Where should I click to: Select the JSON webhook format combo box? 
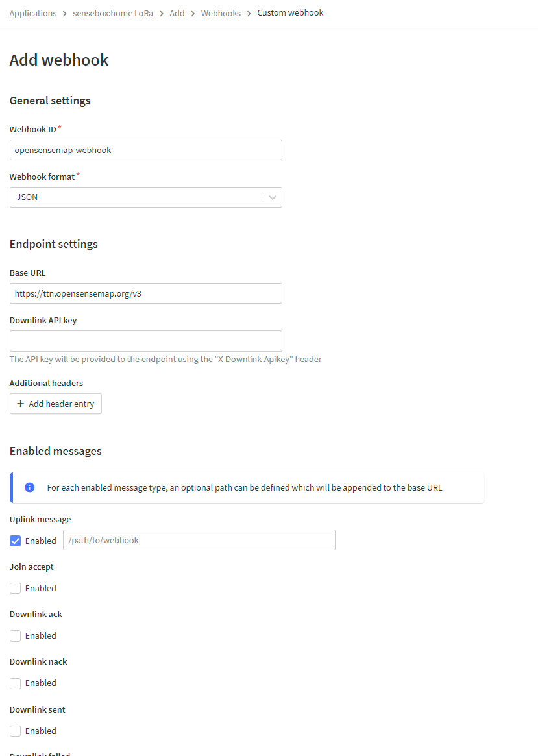136,197
